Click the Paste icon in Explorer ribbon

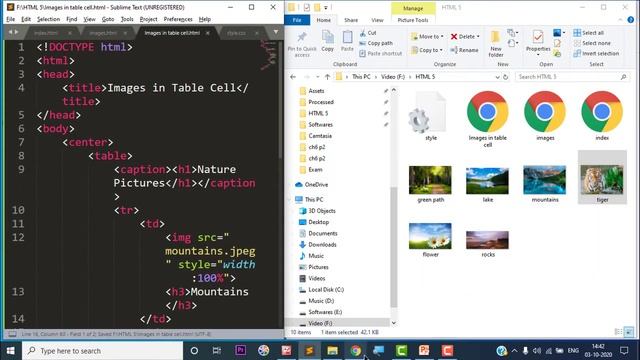tap(347, 41)
